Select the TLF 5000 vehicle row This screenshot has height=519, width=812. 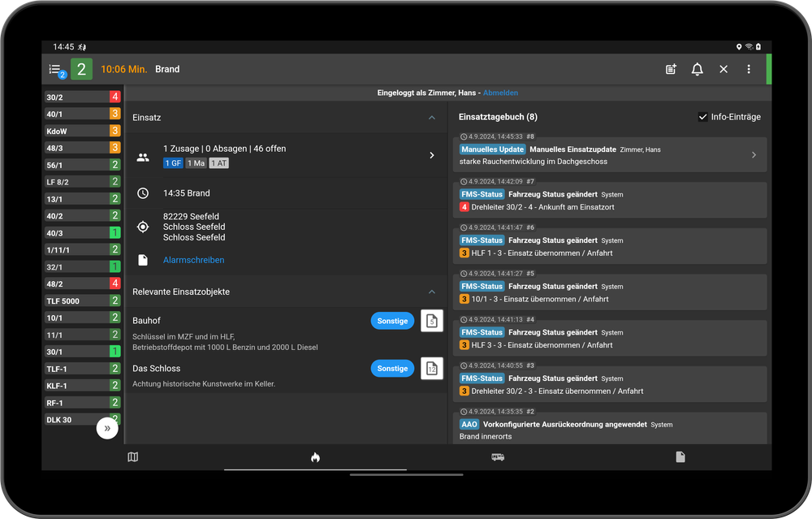click(x=83, y=301)
